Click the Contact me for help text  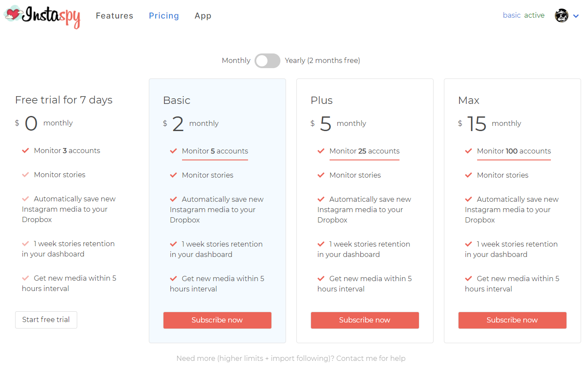point(371,359)
